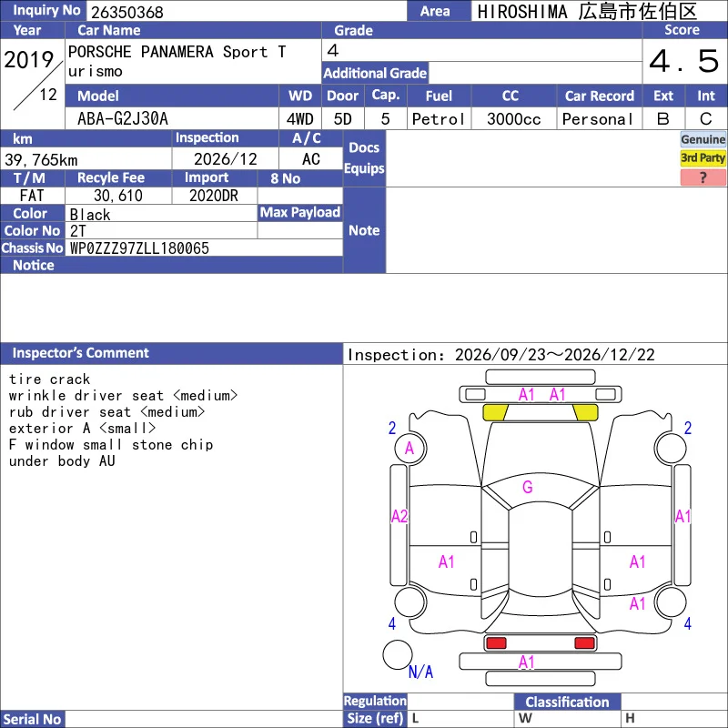Click the red question mark badge

703,177
